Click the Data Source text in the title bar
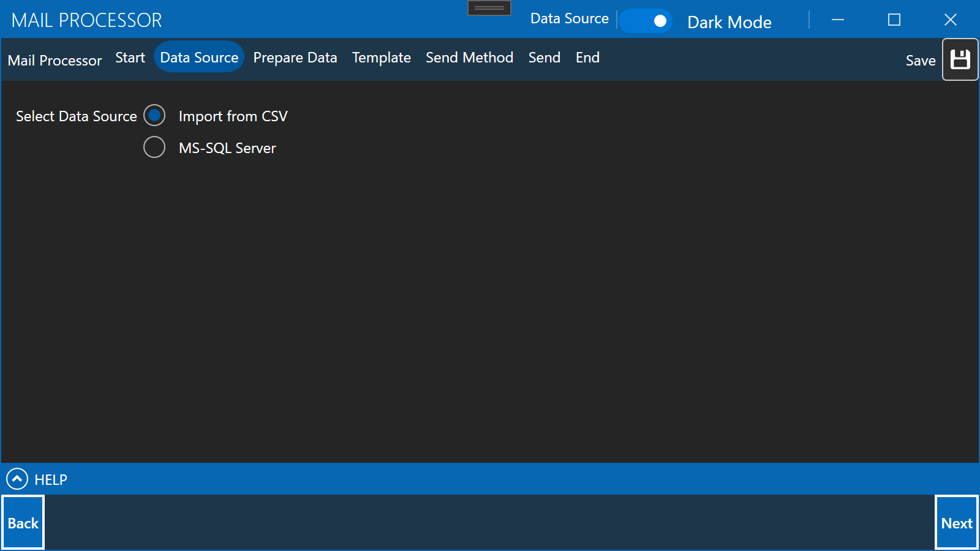The image size is (980, 551). tap(570, 18)
